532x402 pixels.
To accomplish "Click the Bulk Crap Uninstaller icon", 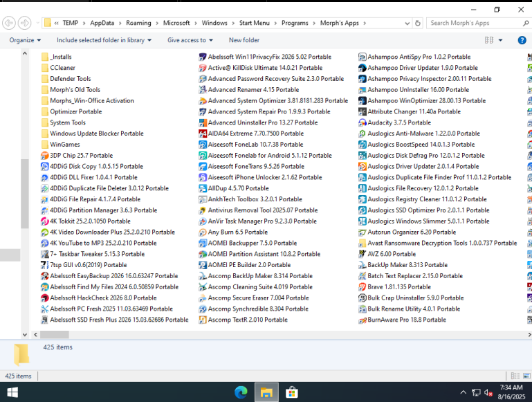I will click(x=363, y=298).
